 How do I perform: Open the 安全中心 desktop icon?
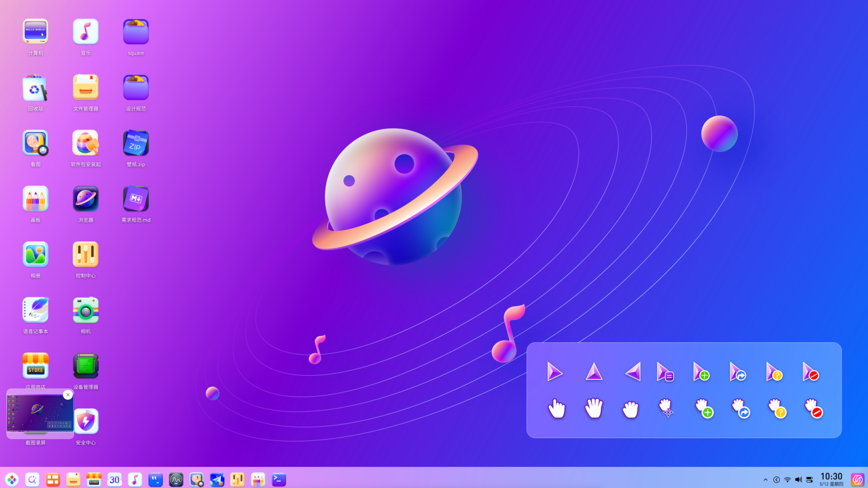(86, 421)
